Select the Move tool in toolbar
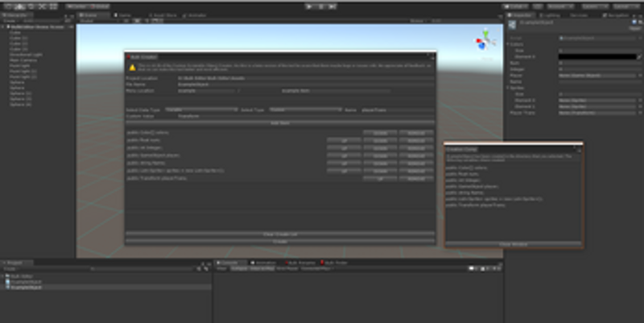The height and width of the screenshot is (323, 644). 19,6
